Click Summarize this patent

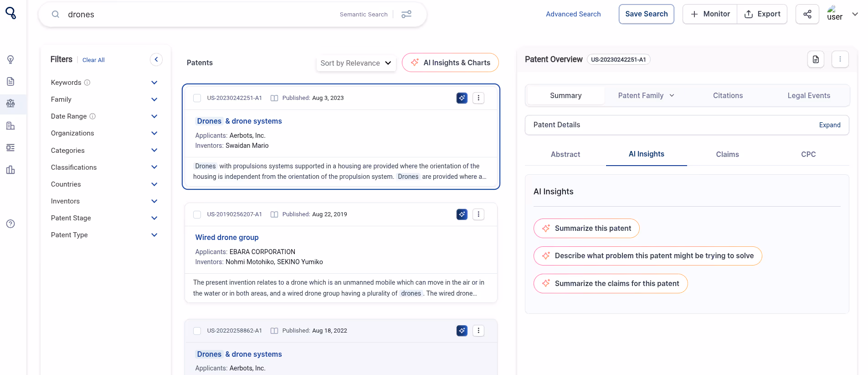pos(586,228)
